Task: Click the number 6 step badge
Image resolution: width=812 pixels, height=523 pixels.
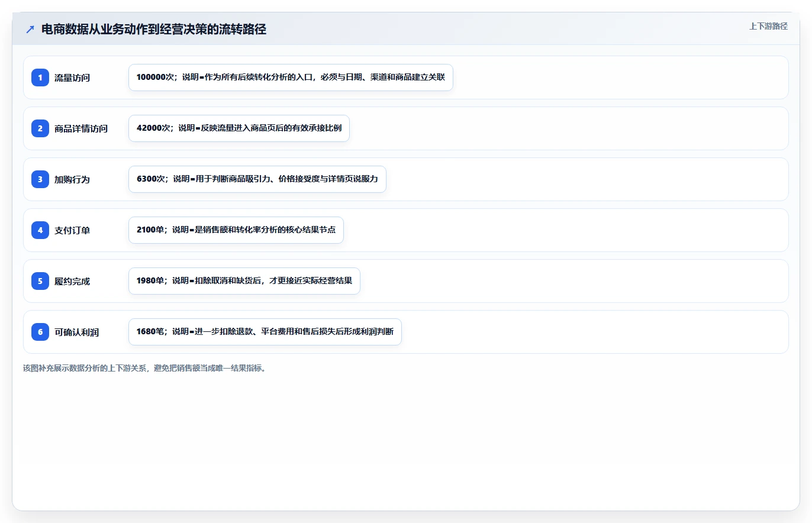Action: [x=40, y=332]
